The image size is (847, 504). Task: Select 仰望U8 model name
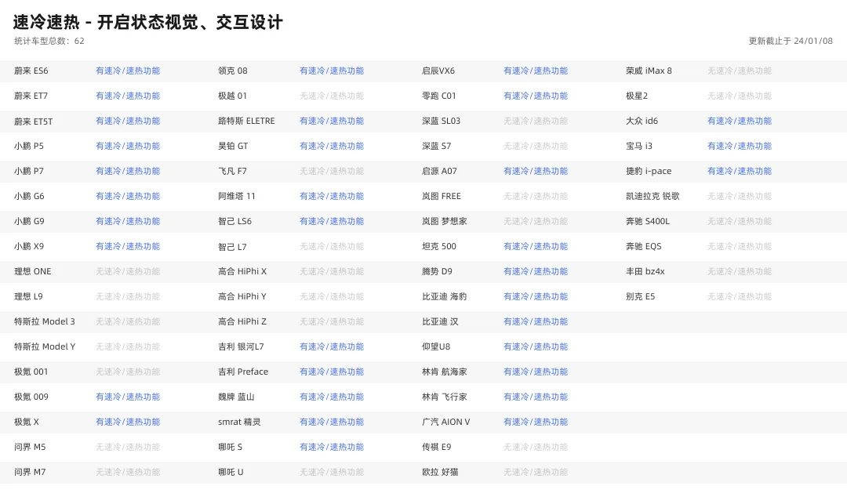[x=436, y=347]
